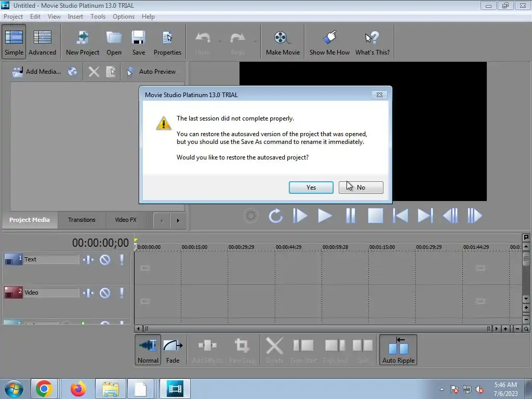The image size is (532, 399).
Task: Open the Options menu
Action: 124,17
